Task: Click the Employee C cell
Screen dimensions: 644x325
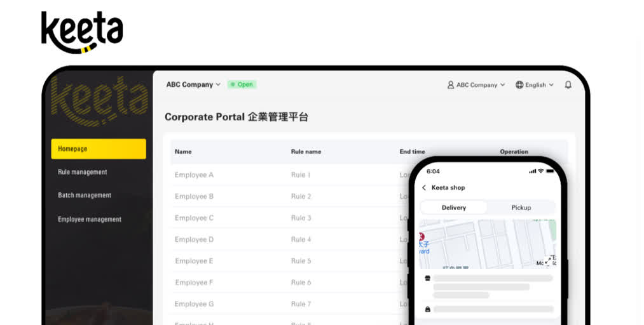Action: (x=194, y=218)
